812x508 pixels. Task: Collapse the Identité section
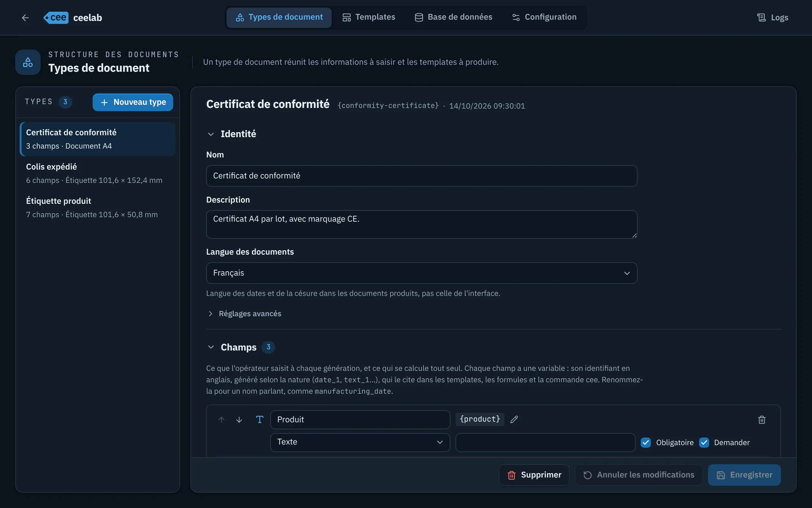click(211, 134)
